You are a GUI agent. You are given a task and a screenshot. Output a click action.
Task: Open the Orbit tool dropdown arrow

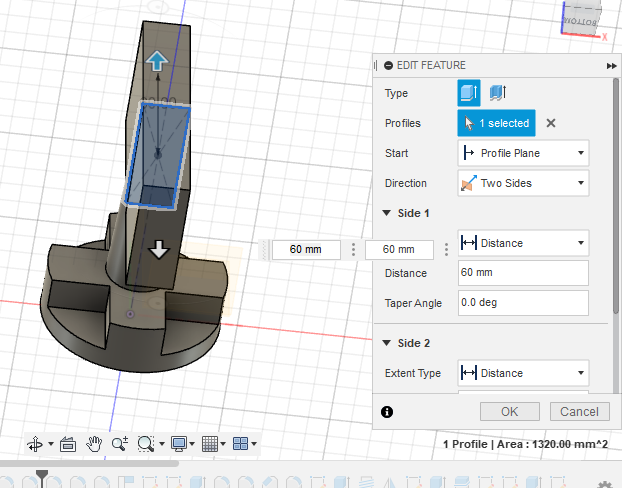[51, 444]
